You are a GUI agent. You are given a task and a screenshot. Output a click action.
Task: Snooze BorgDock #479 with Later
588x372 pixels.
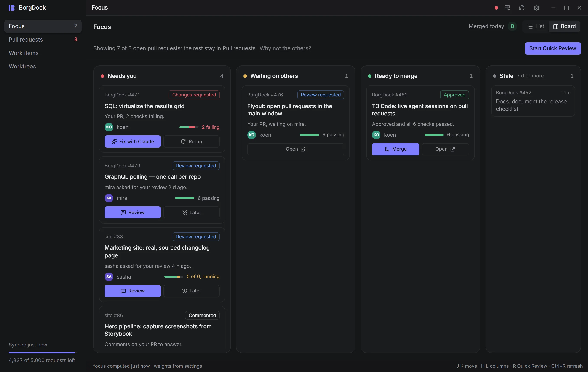pos(192,213)
